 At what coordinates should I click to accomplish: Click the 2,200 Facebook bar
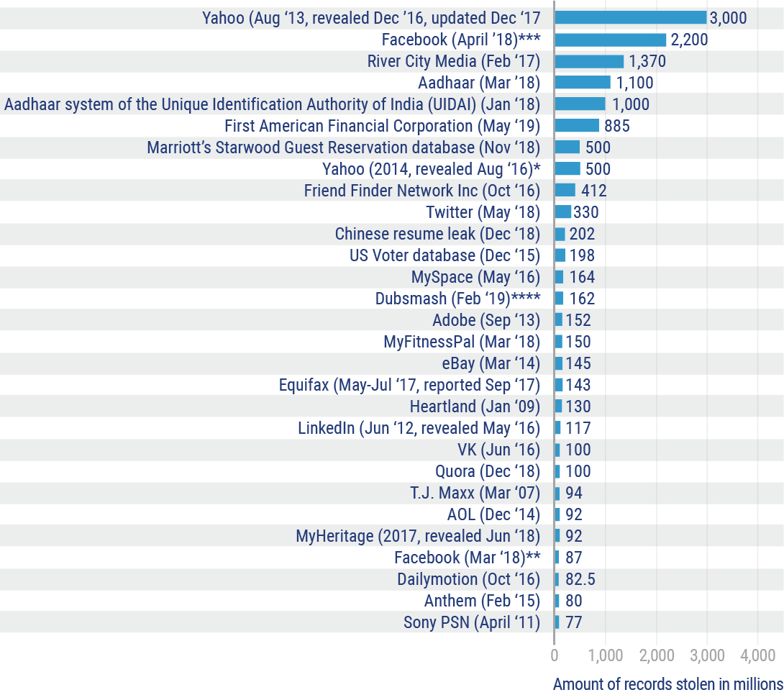[x=611, y=40]
